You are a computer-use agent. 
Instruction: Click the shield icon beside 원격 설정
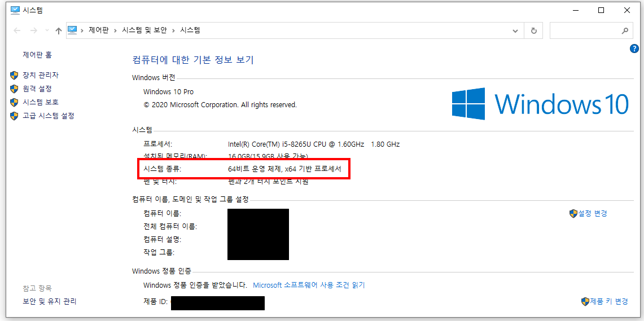pyautogui.click(x=14, y=89)
